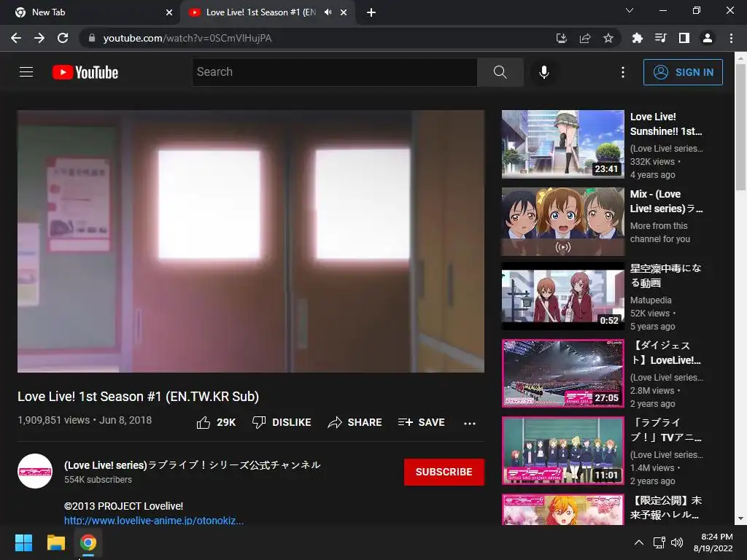Toggle Chrome side panel
Image resolution: width=747 pixels, height=560 pixels.
coord(684,38)
